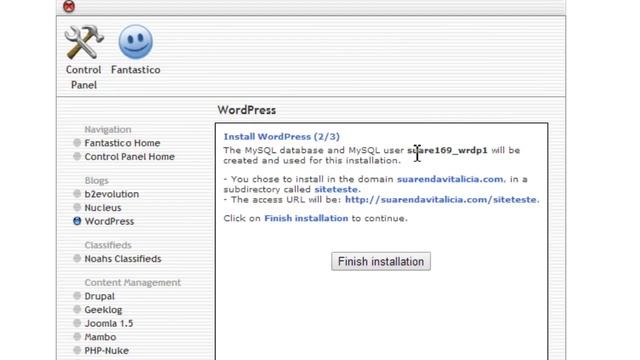The width and height of the screenshot is (640, 360).
Task: Click the bullet next to b2evolution
Action: coord(77,193)
